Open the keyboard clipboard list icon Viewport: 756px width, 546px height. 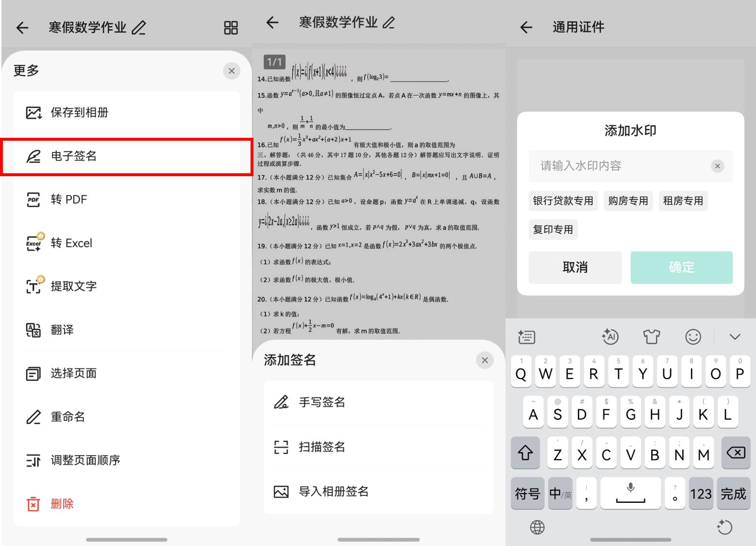(x=526, y=337)
